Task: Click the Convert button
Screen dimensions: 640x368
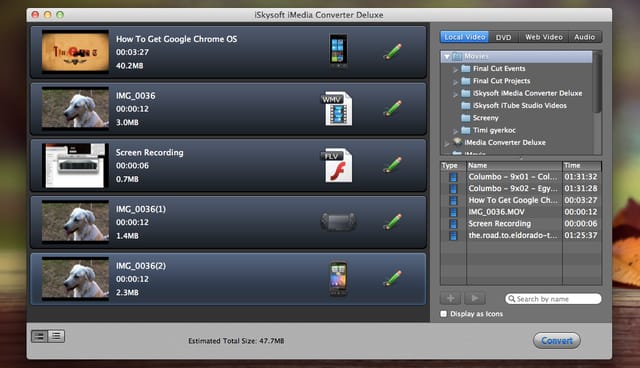Action: pyautogui.click(x=557, y=340)
